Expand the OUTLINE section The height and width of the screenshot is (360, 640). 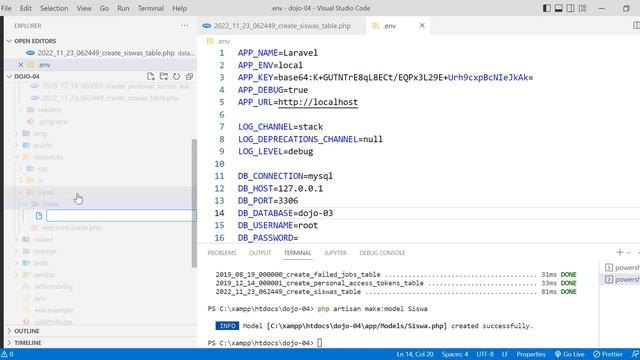pyautogui.click(x=9, y=331)
